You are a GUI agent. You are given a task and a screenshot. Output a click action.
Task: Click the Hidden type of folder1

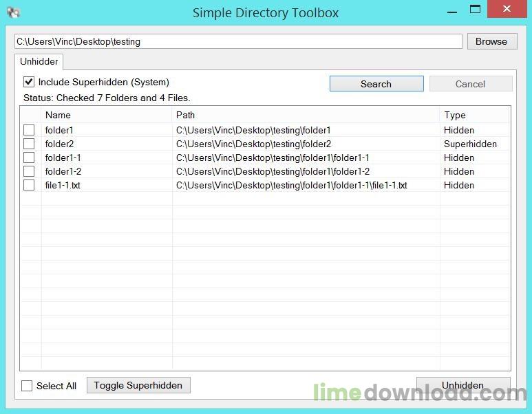coord(459,130)
